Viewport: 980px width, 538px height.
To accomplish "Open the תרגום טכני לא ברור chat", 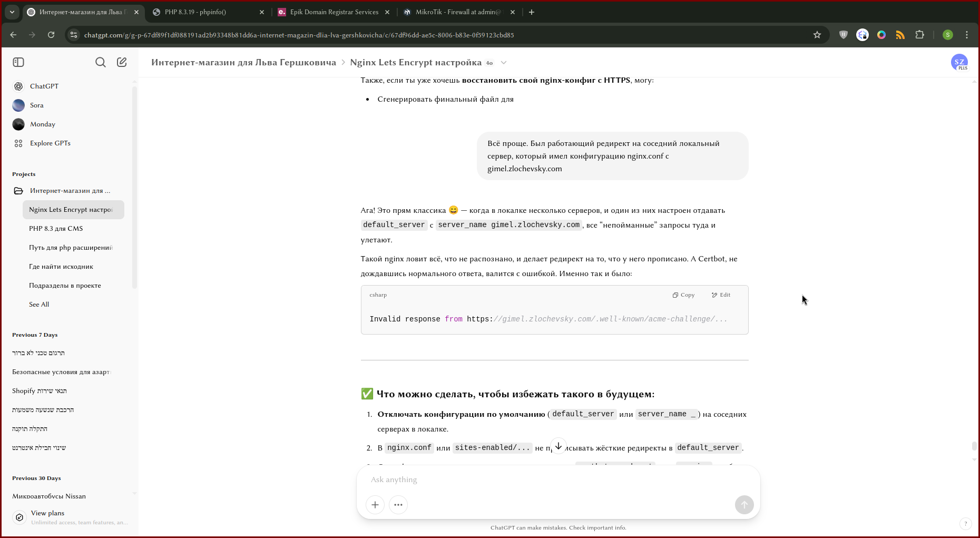I will [38, 353].
